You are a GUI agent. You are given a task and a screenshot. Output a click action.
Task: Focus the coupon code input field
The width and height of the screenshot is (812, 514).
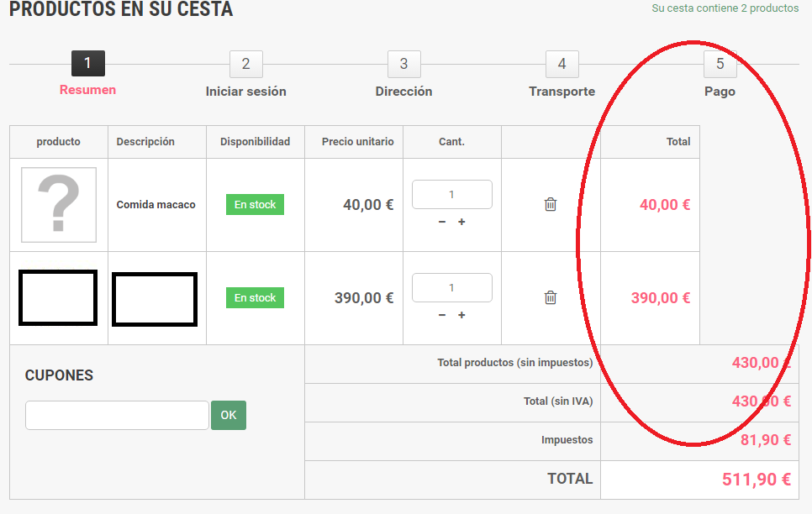(117, 415)
